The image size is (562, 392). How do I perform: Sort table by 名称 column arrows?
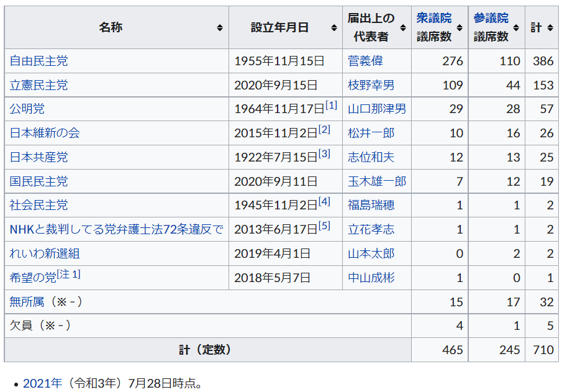click(x=220, y=27)
